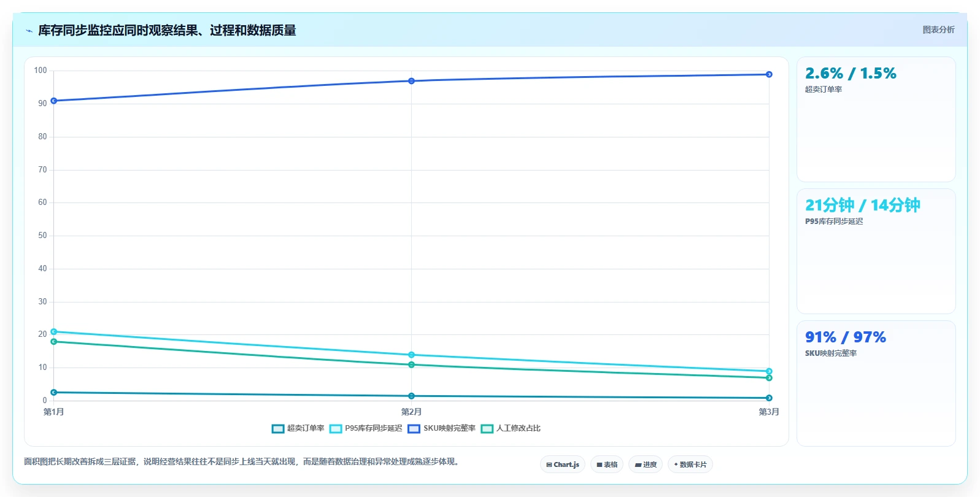The width and height of the screenshot is (980, 497).
Task: Click the 100 y-axis tick label
Action: point(41,71)
